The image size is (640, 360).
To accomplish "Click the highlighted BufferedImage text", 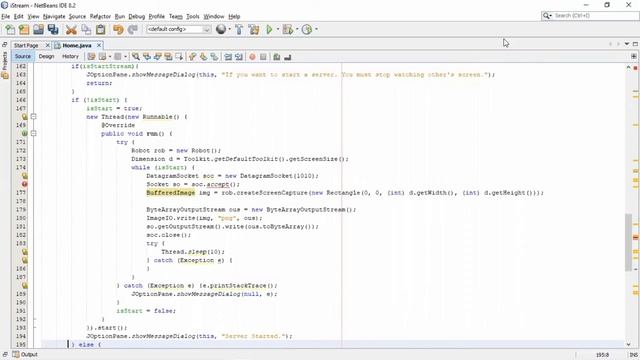I will [171, 193].
